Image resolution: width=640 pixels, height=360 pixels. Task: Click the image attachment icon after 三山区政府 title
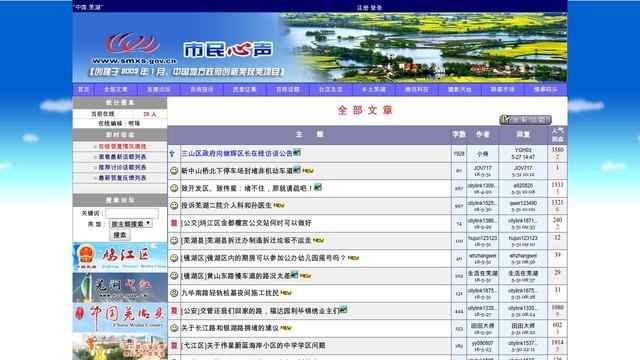click(x=297, y=153)
